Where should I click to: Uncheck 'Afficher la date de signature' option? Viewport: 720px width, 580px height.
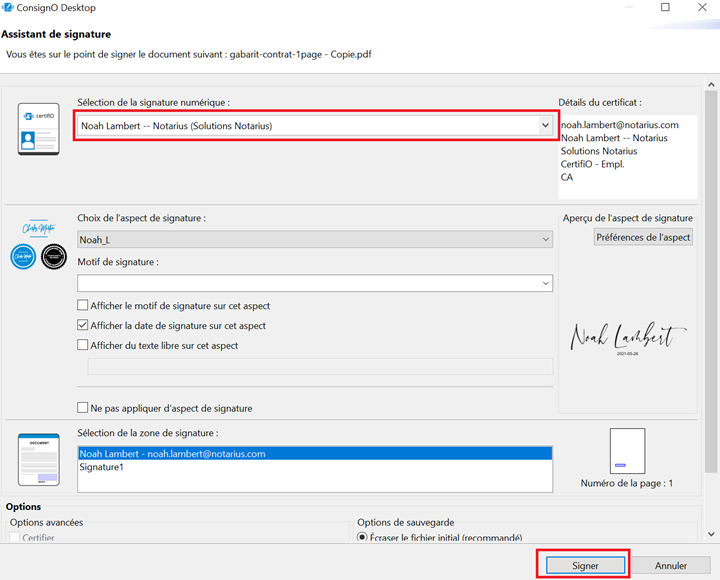tap(83, 326)
